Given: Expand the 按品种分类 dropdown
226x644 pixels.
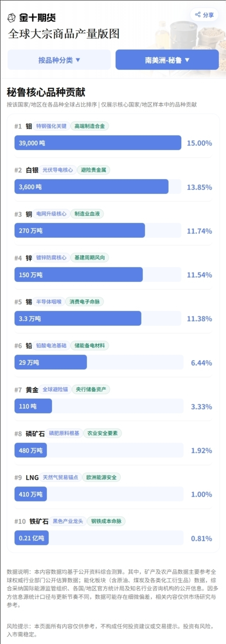Looking at the screenshot, I should pos(59,60).
